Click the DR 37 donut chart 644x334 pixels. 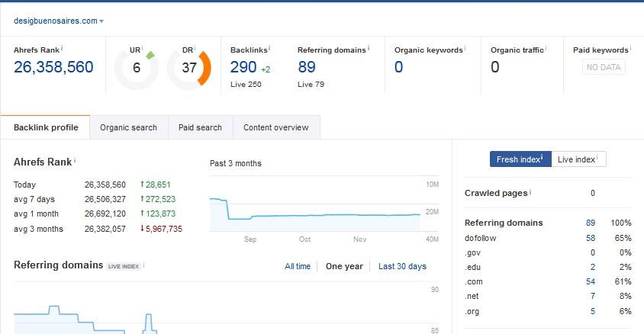point(188,68)
